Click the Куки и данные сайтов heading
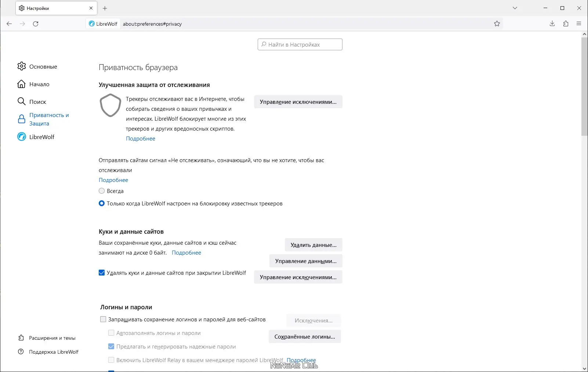588x372 pixels. pyautogui.click(x=131, y=231)
